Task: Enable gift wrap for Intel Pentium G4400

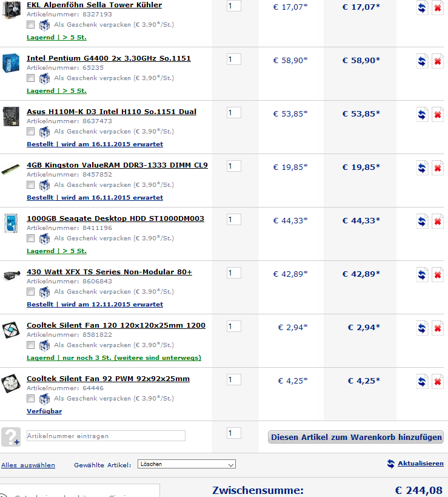Action: (x=30, y=78)
